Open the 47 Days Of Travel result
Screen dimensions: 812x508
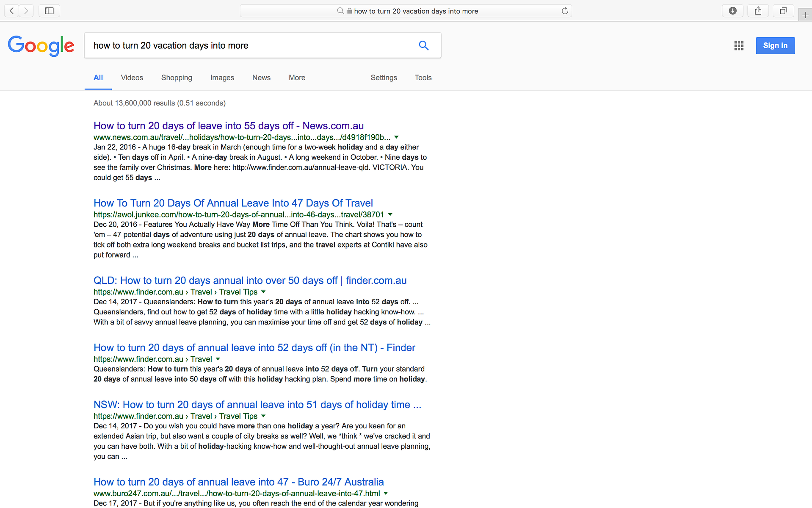coord(233,203)
